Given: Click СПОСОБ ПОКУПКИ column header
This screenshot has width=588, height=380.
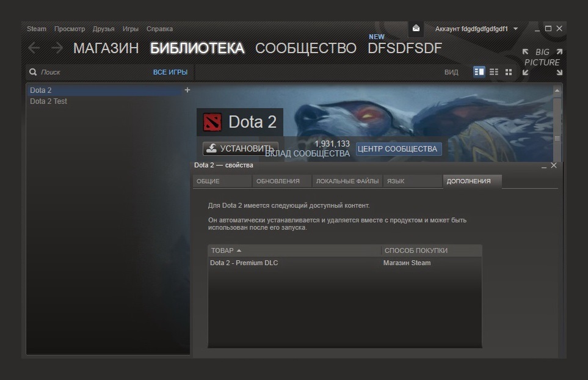Looking at the screenshot, I should click(x=431, y=250).
